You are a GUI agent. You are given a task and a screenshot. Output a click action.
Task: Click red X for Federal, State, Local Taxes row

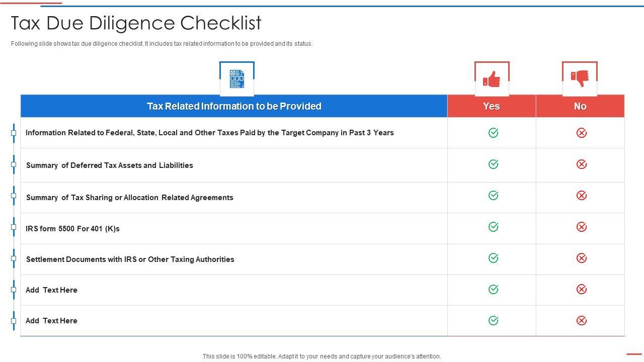coord(581,133)
